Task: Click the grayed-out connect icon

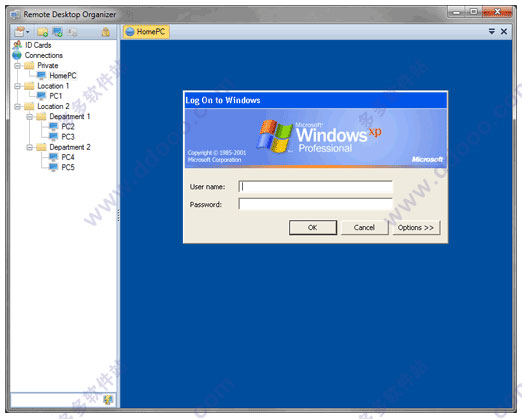Action: pos(72,32)
